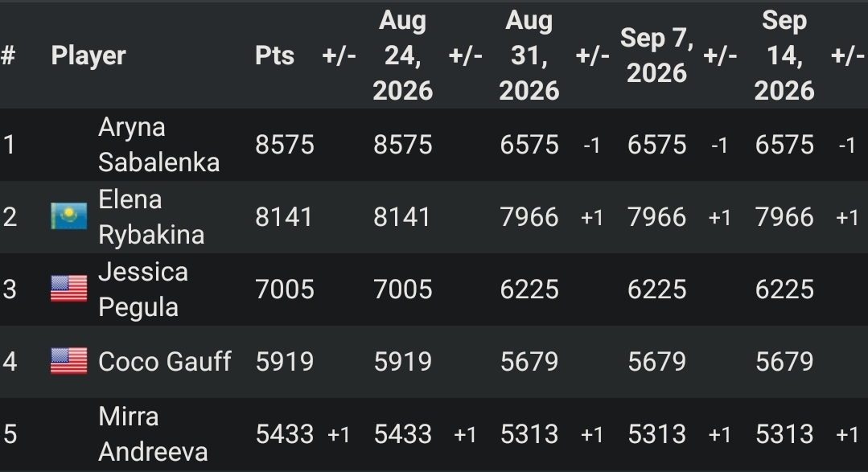Click the US flag beside Jessica Pegula
This screenshot has height=472, width=868.
click(68, 289)
